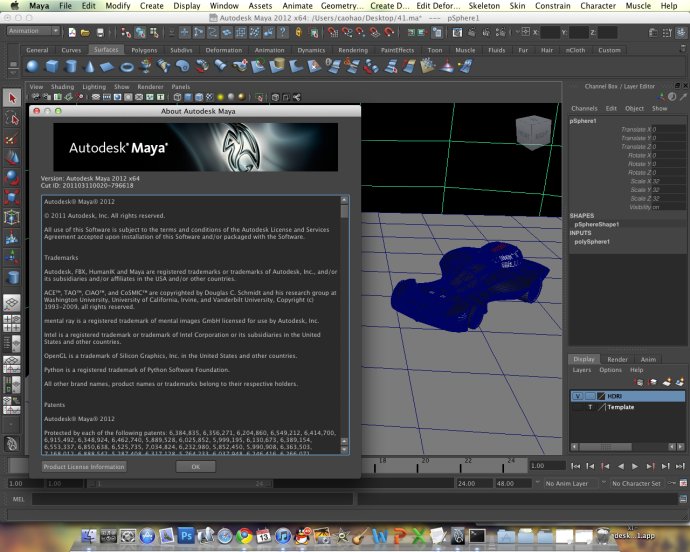Toggle wireframe on shaded cube icon in panel toolbar
Viewport: 690px width, 552px height.
click(199, 97)
